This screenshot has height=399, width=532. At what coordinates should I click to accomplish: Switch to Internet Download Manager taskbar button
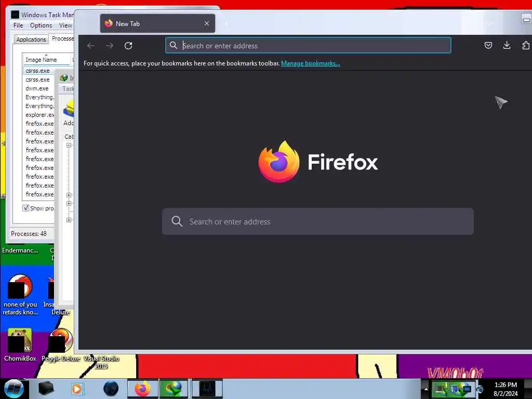(x=174, y=389)
